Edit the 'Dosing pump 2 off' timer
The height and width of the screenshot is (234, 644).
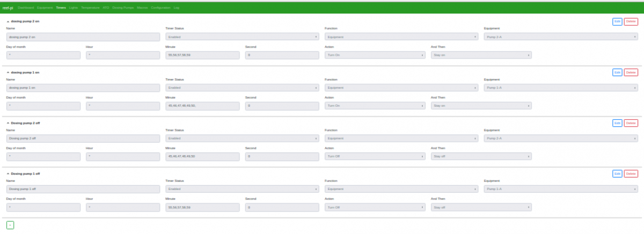pyautogui.click(x=617, y=123)
